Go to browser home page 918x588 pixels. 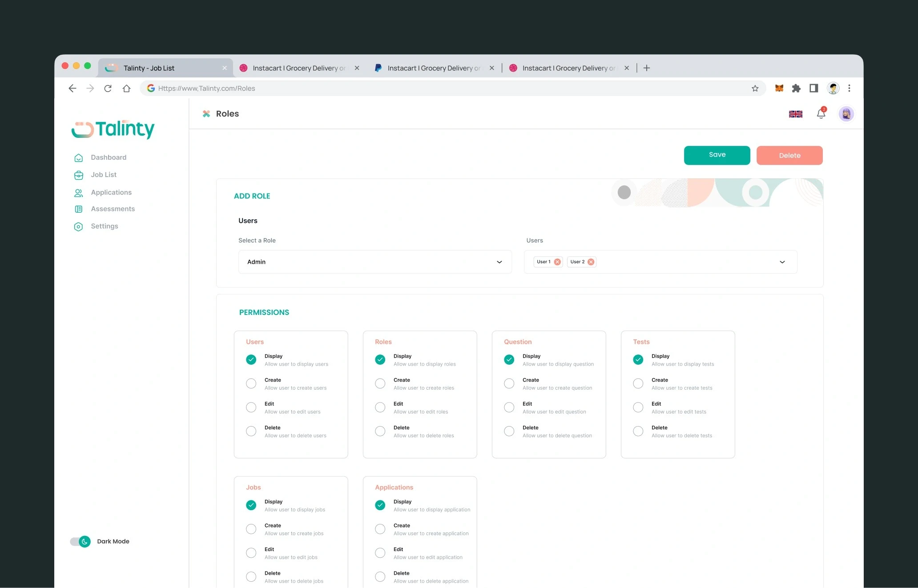click(126, 89)
